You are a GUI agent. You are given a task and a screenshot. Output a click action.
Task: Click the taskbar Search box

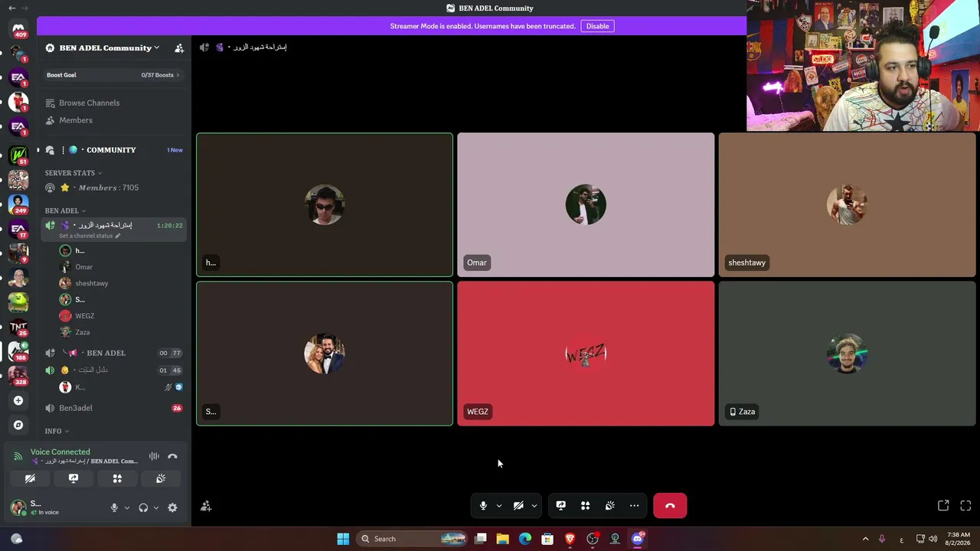(x=413, y=539)
